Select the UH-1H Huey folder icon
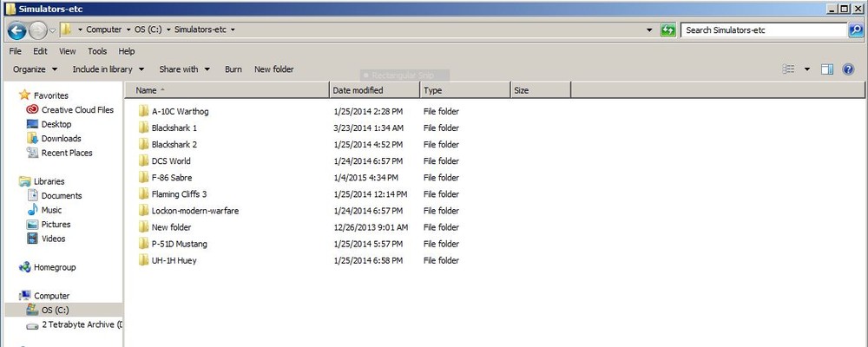Image resolution: width=868 pixels, height=347 pixels. (x=144, y=260)
